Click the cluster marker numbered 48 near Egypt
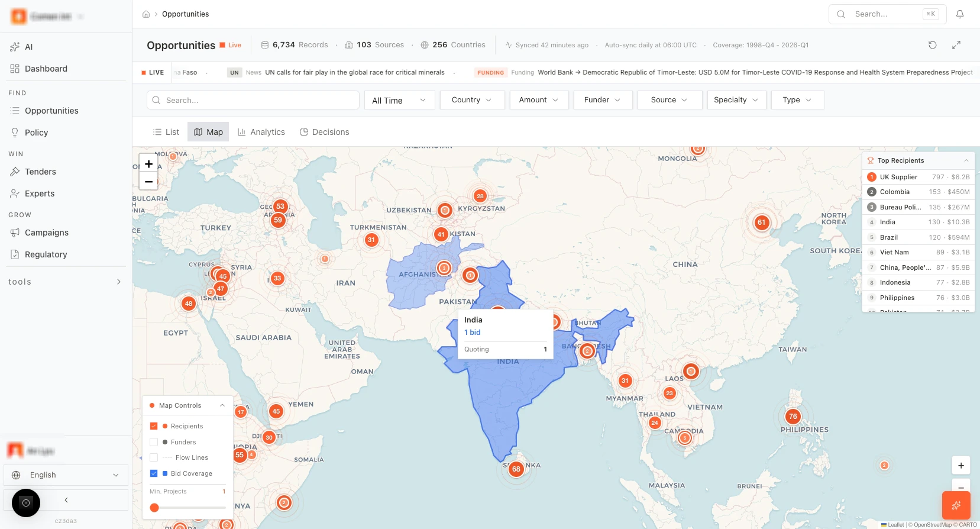This screenshot has height=529, width=980. pyautogui.click(x=189, y=304)
